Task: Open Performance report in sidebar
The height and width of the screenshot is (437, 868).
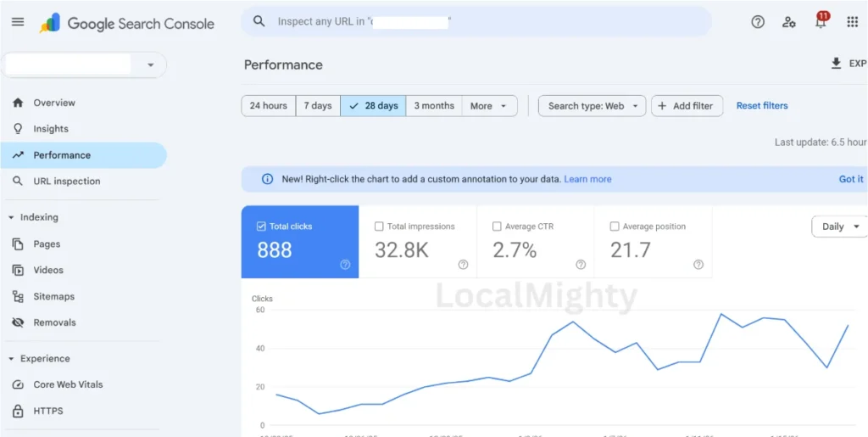Action: (x=83, y=155)
